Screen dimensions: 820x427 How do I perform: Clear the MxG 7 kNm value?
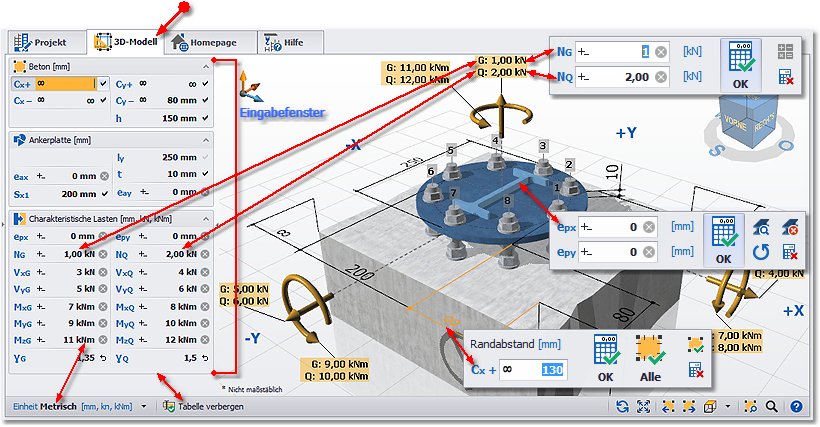(103, 306)
